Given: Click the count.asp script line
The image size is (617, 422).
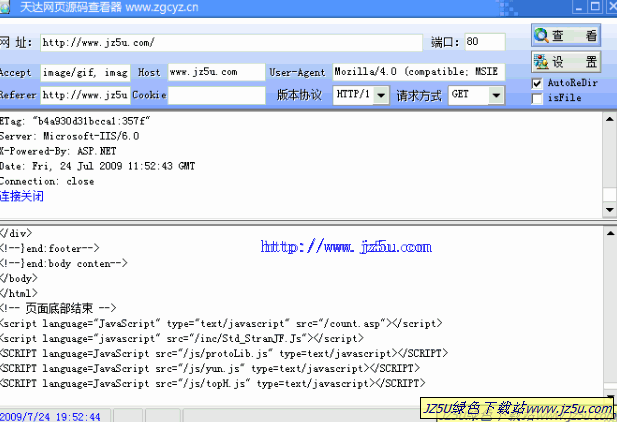Looking at the screenshot, I should click(x=221, y=324).
